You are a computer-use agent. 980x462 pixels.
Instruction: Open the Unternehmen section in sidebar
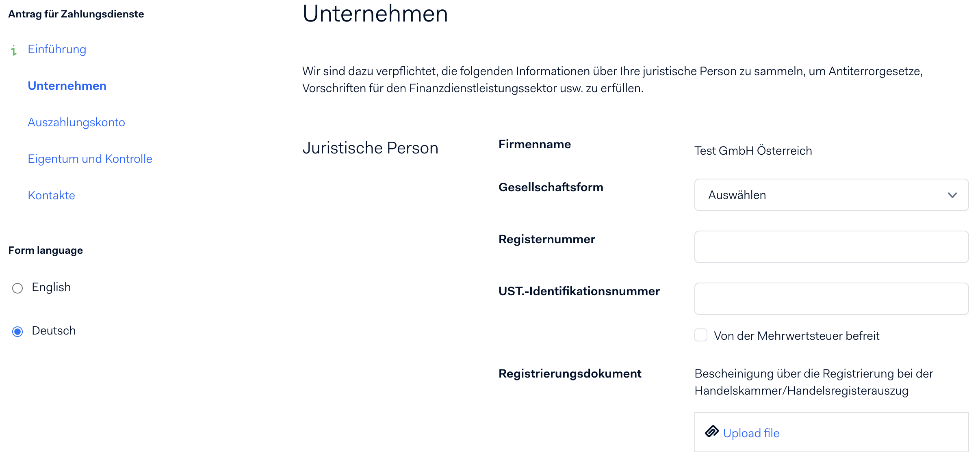pyautogui.click(x=67, y=86)
